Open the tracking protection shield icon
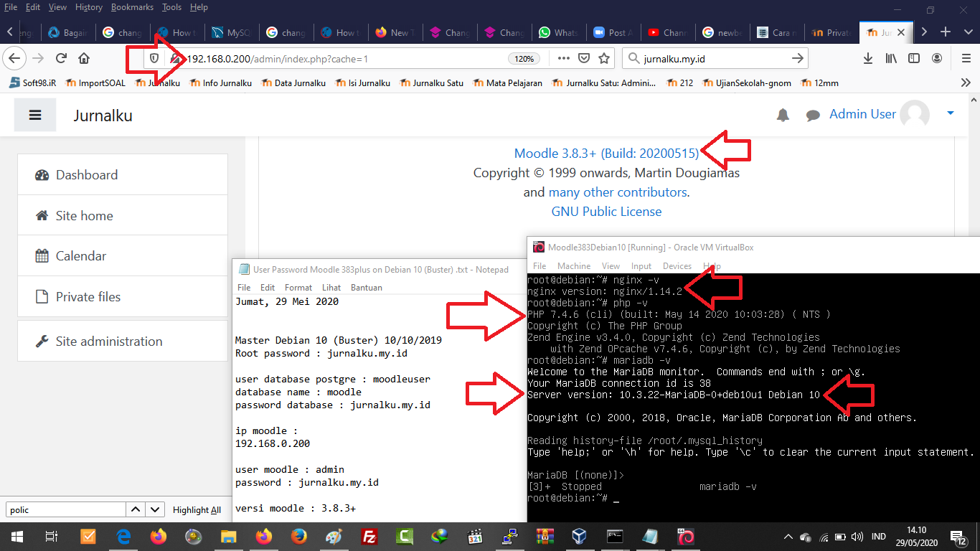Viewport: 980px width, 551px height. click(154, 58)
